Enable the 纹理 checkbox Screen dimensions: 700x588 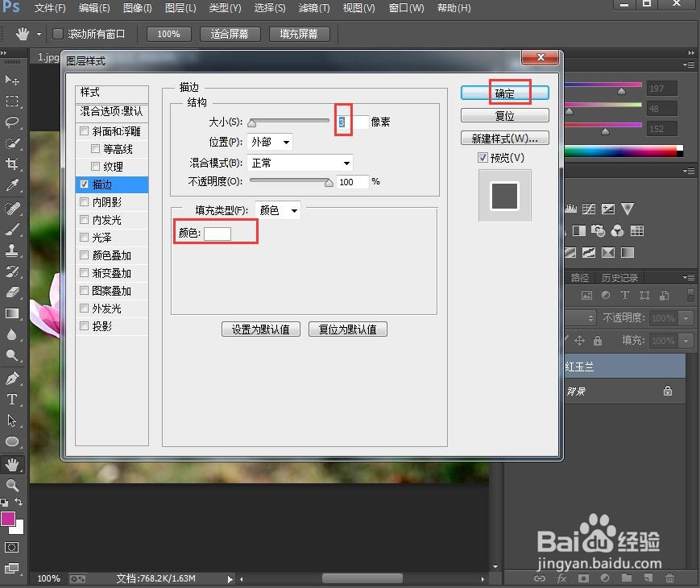point(95,167)
